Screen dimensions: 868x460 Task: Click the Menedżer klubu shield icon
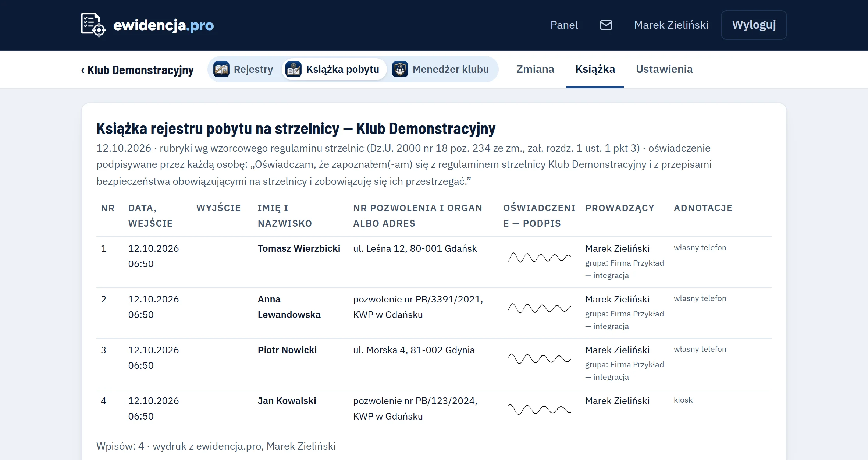click(400, 69)
